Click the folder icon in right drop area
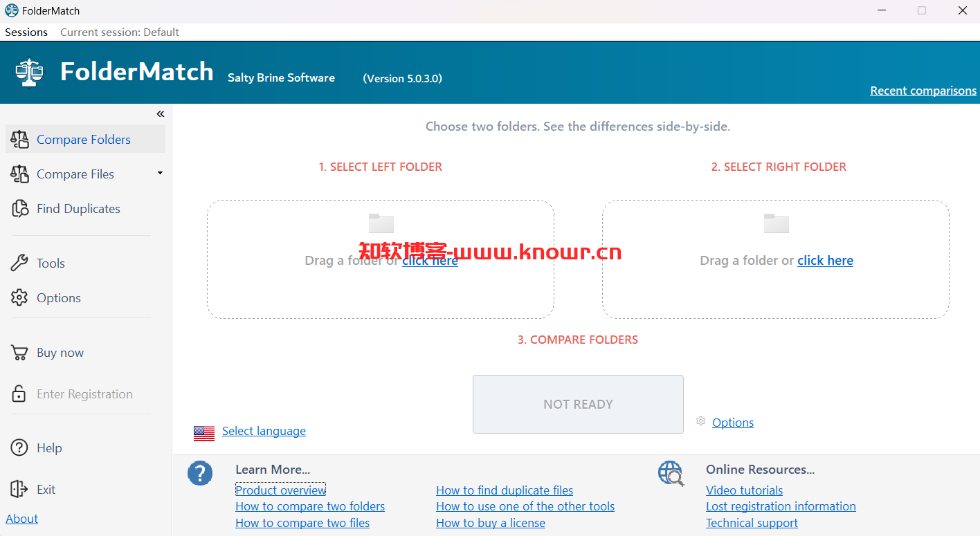Screen dimensions: 980x536 click(776, 223)
